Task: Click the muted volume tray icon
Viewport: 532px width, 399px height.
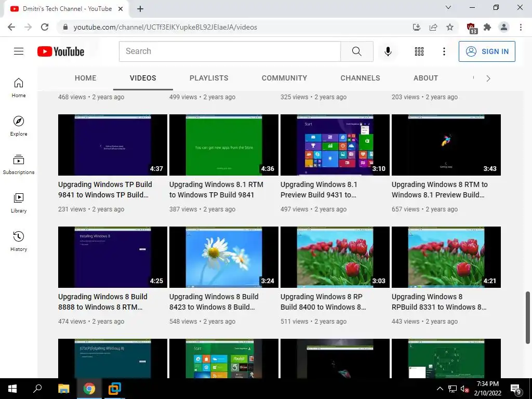Action: point(464,389)
